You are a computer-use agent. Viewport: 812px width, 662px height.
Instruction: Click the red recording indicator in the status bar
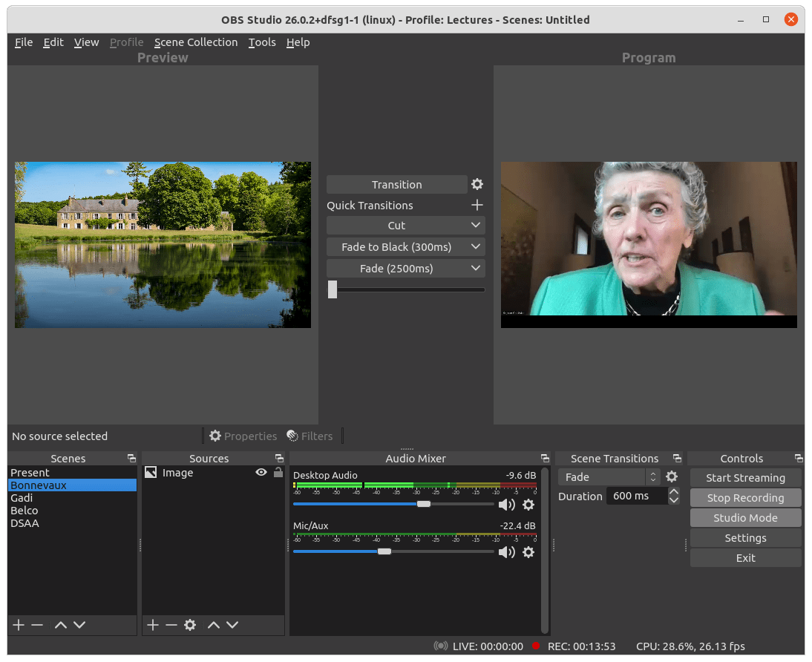point(536,646)
